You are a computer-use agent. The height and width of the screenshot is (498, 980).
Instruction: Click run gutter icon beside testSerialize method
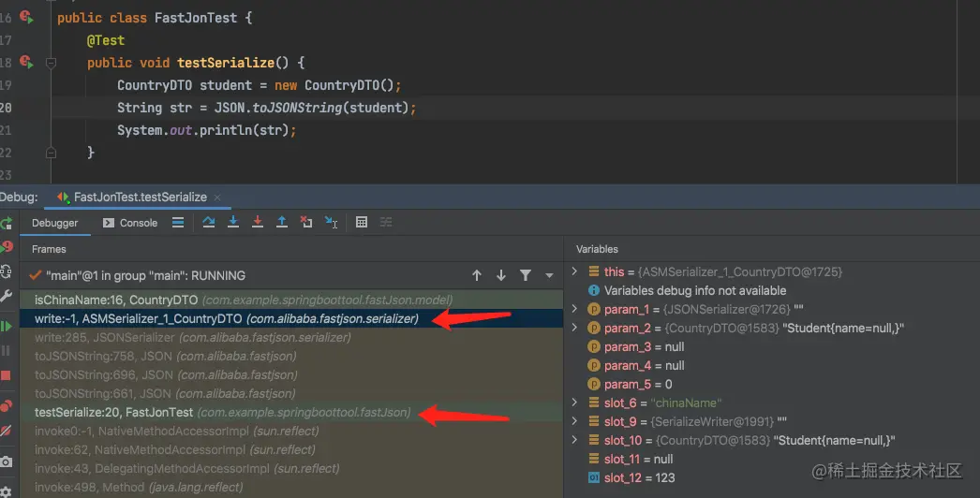(25, 62)
